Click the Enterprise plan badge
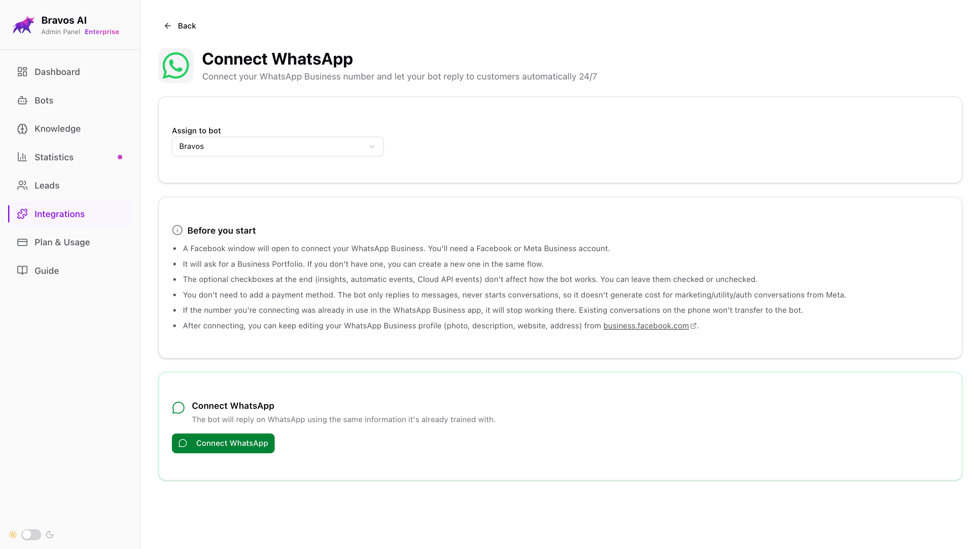This screenshot has height=549, width=980. click(102, 31)
